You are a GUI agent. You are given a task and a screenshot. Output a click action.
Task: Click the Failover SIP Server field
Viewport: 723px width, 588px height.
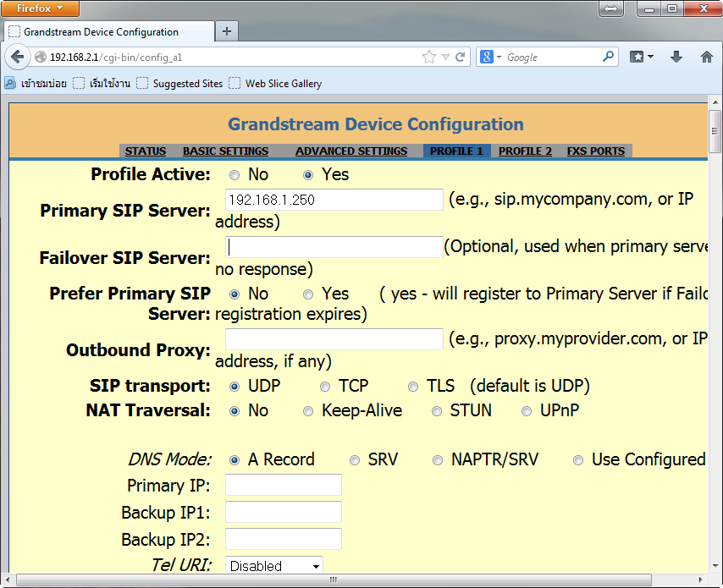coord(334,247)
